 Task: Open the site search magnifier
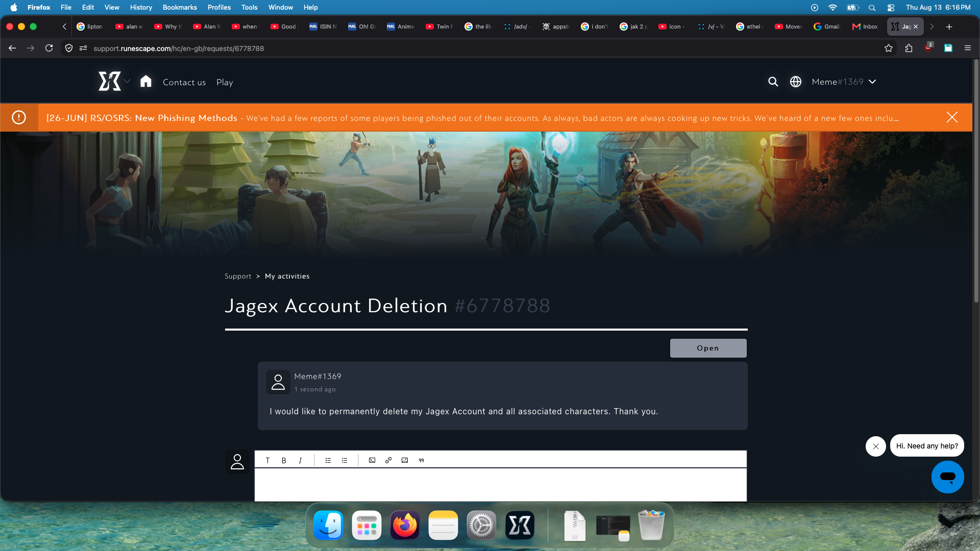click(x=773, y=82)
